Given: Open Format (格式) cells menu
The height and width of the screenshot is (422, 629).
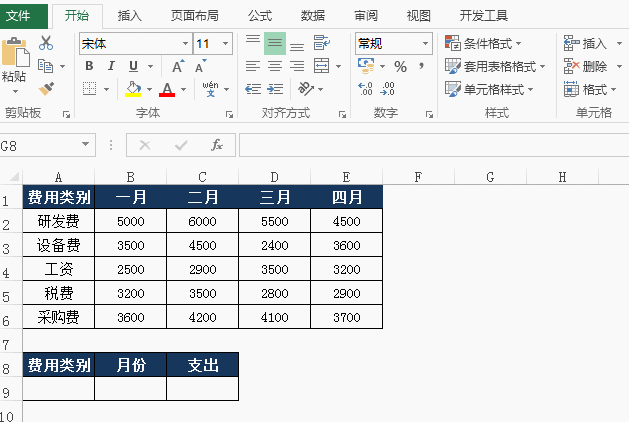Looking at the screenshot, I should tap(590, 89).
